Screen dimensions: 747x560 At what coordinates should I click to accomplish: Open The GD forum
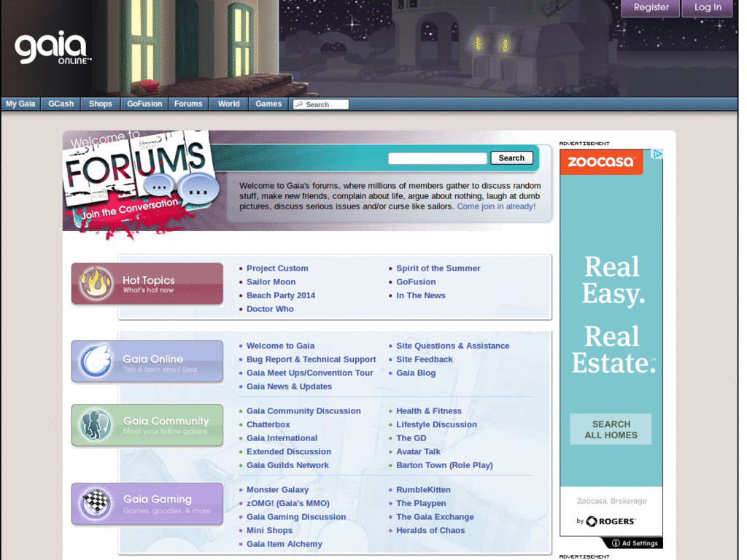pos(411,438)
